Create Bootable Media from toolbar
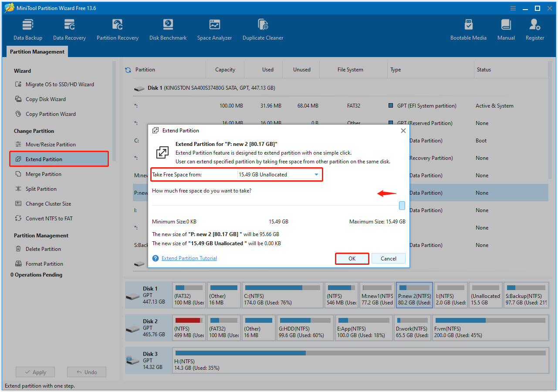 click(468, 30)
